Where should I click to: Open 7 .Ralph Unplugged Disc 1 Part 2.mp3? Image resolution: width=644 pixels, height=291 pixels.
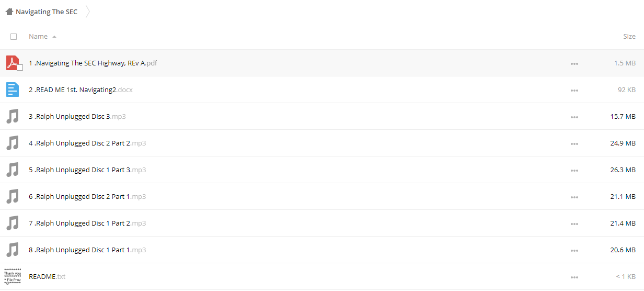click(87, 223)
